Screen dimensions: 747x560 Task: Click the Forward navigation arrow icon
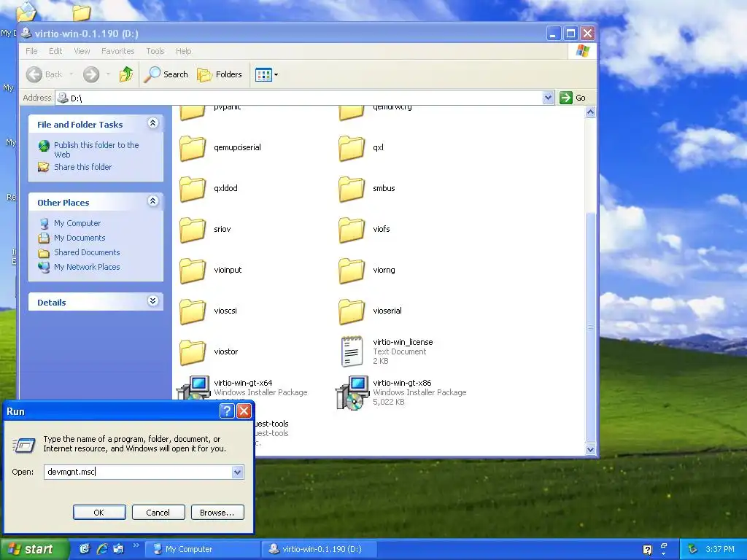pos(91,74)
